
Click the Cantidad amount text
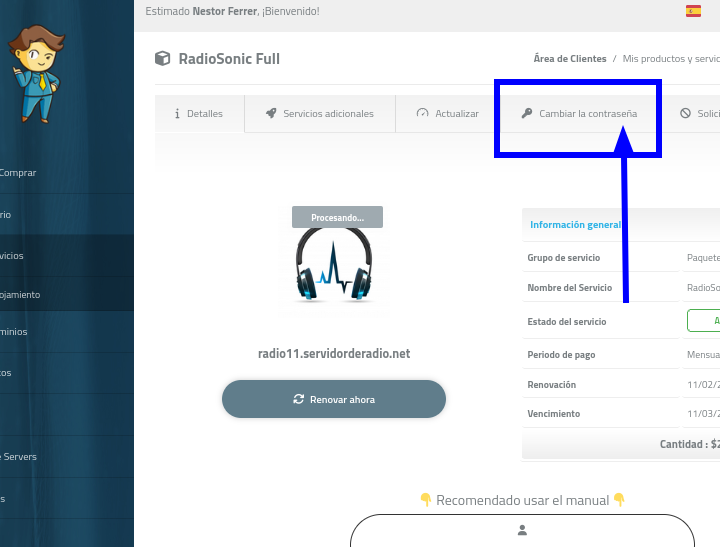click(690, 444)
